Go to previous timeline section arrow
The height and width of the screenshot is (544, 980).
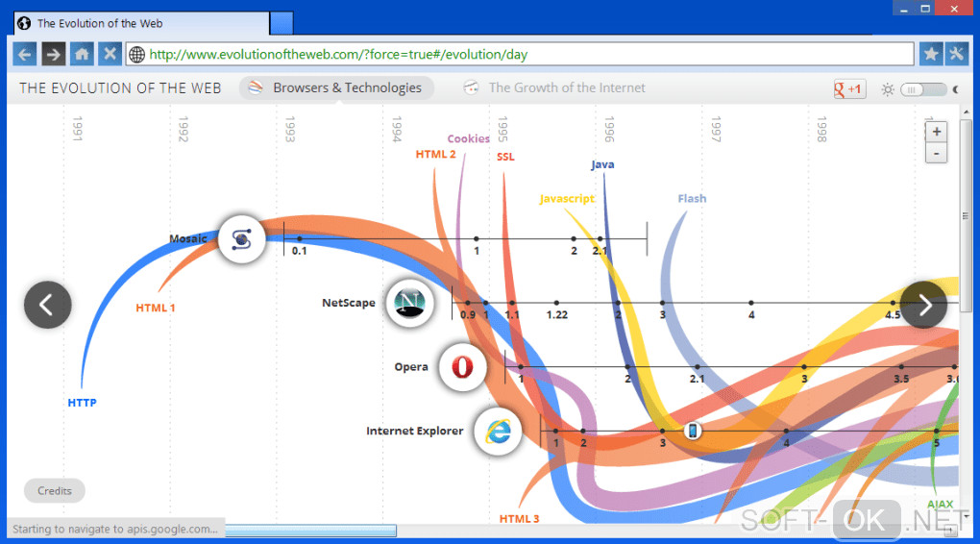tap(47, 305)
